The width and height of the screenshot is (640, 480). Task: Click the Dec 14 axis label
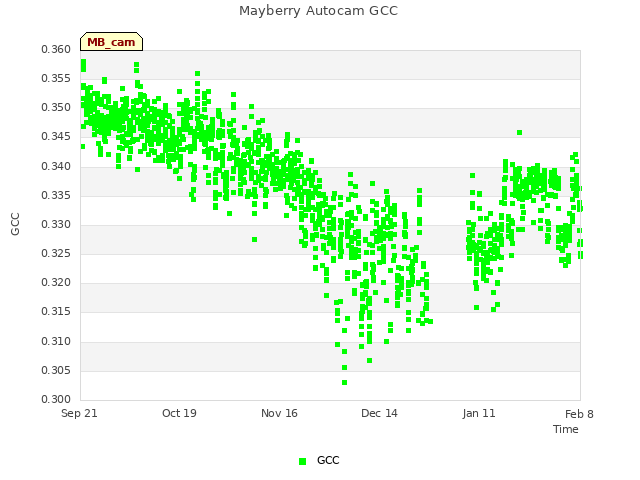pyautogui.click(x=379, y=413)
